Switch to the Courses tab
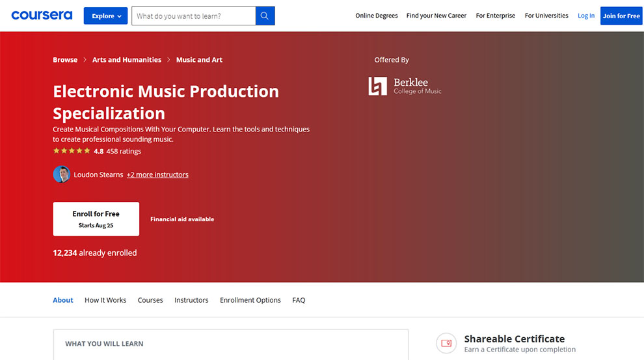Screen dimensions: 644x360 coord(150,300)
